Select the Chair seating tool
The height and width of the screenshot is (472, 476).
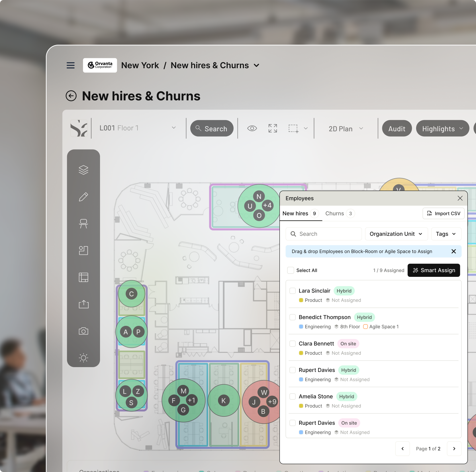click(83, 224)
